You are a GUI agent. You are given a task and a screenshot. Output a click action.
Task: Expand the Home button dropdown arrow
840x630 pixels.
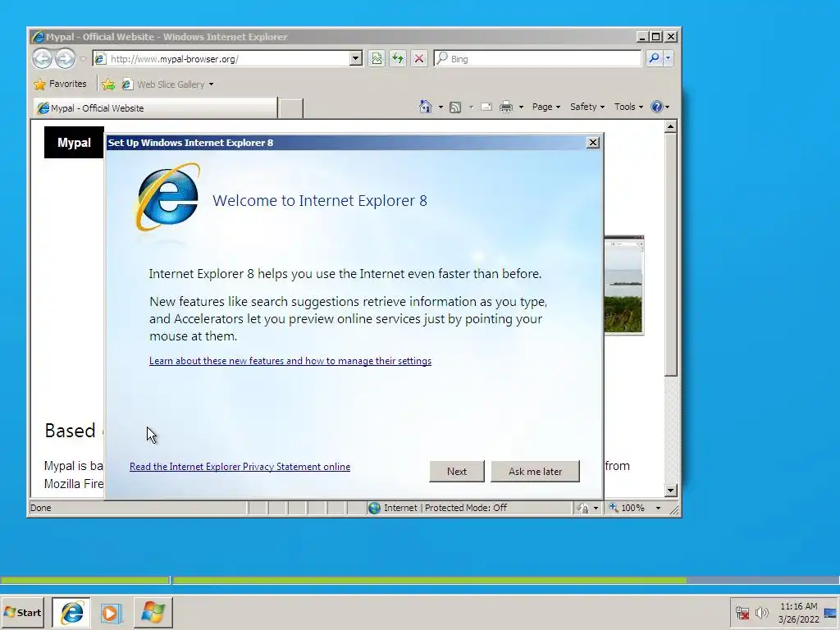pyautogui.click(x=441, y=107)
